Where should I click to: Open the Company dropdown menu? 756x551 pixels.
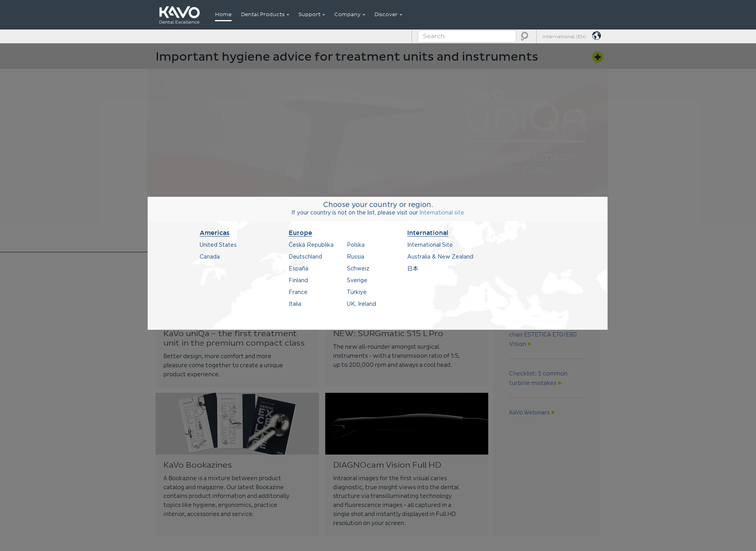[x=350, y=15]
